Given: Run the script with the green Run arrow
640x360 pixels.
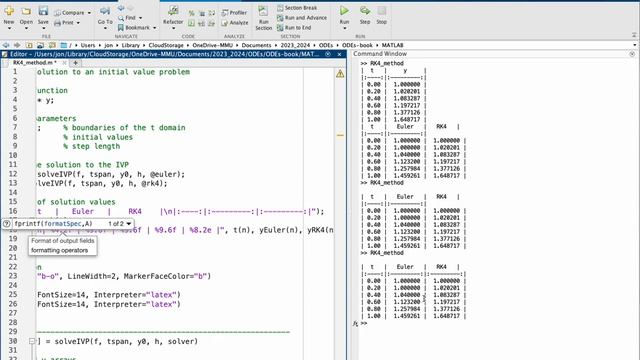Looking at the screenshot, I should [344, 11].
